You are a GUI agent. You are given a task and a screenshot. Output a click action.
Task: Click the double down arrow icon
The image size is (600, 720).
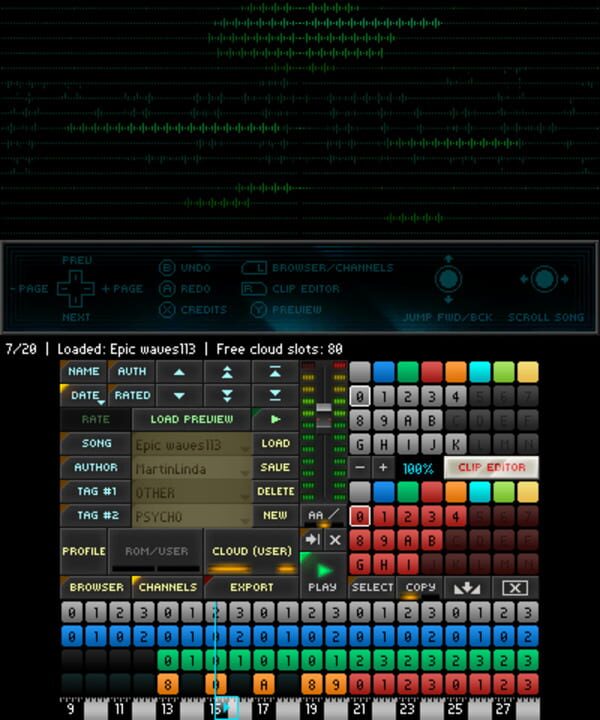point(228,396)
